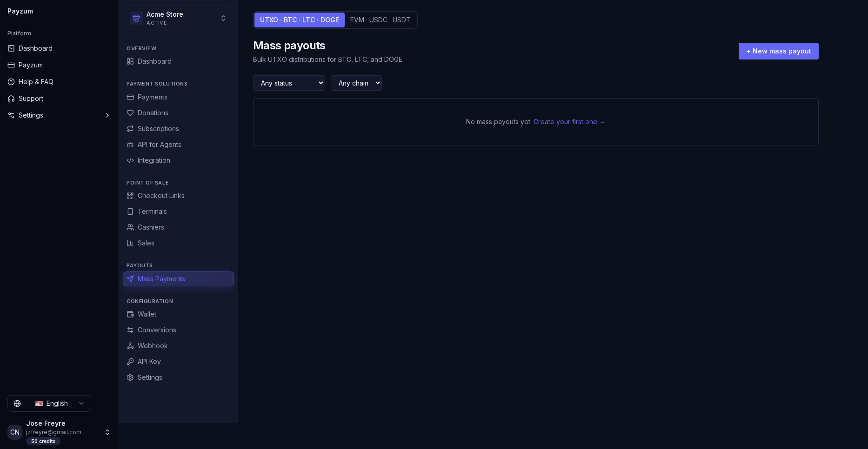Open the English language selector
Image resolution: width=868 pixels, height=449 pixels.
click(x=49, y=403)
